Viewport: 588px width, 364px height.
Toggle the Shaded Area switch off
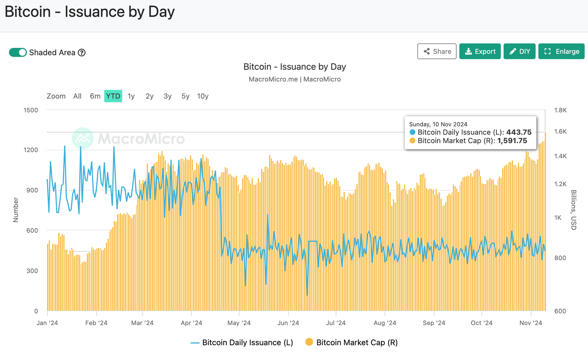18,52
